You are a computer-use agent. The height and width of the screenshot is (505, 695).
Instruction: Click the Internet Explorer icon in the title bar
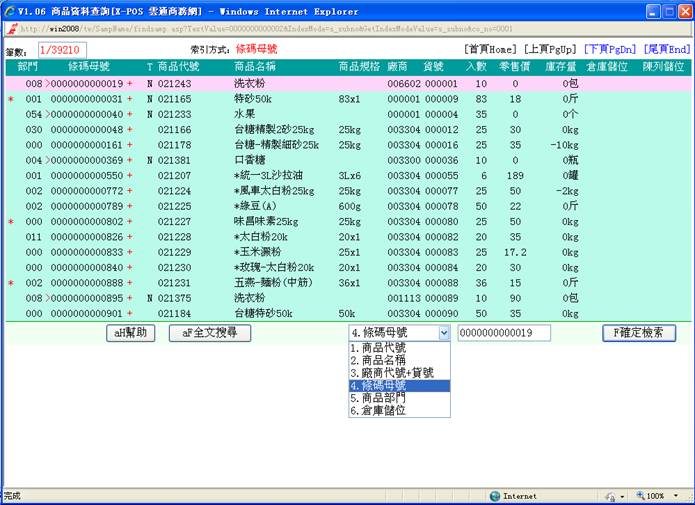click(x=10, y=10)
